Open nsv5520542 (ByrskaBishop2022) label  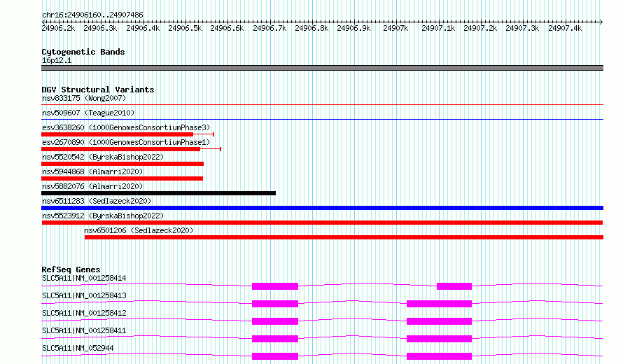[x=103, y=157]
